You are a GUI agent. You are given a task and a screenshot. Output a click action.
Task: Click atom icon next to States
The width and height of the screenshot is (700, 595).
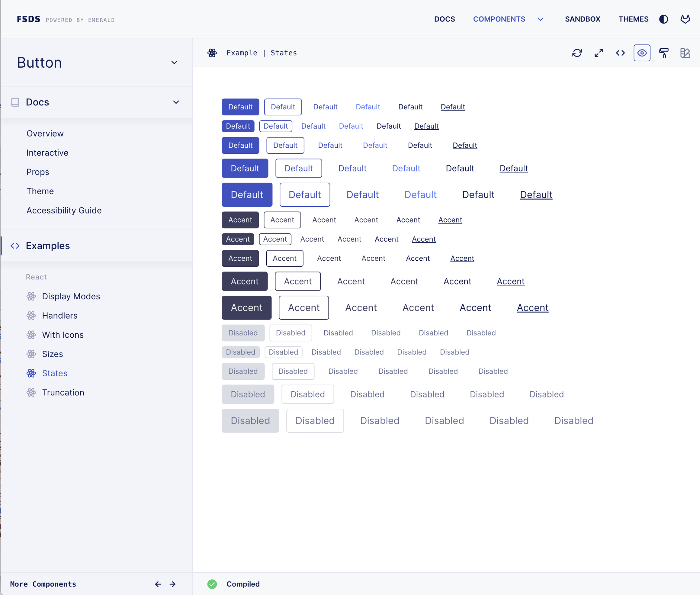coord(31,373)
